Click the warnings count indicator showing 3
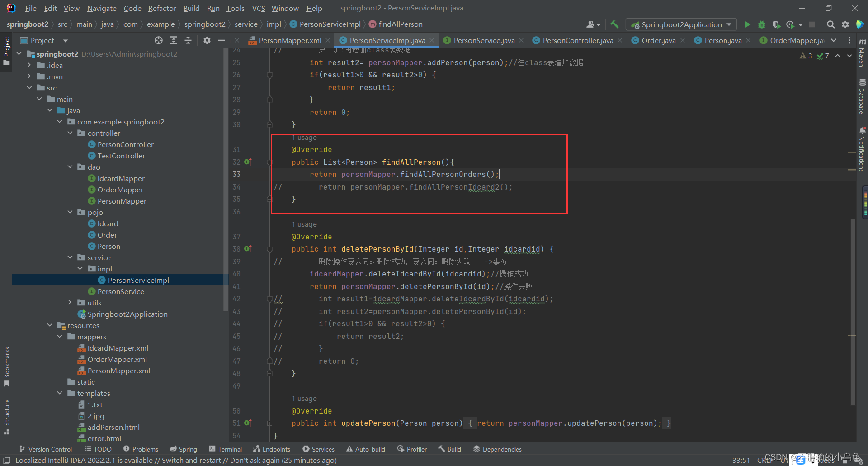Viewport: 868px width, 466px height. tap(806, 56)
